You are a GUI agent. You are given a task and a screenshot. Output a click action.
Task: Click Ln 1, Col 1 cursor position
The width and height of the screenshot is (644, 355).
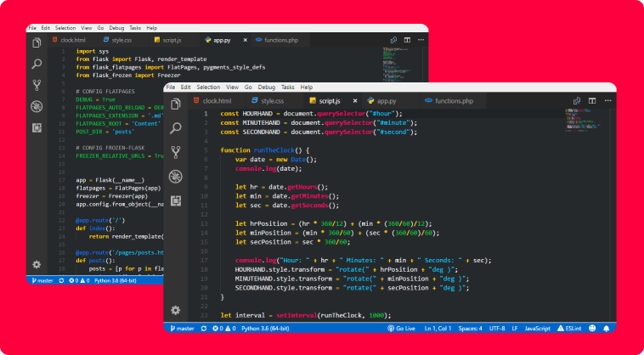pos(438,329)
